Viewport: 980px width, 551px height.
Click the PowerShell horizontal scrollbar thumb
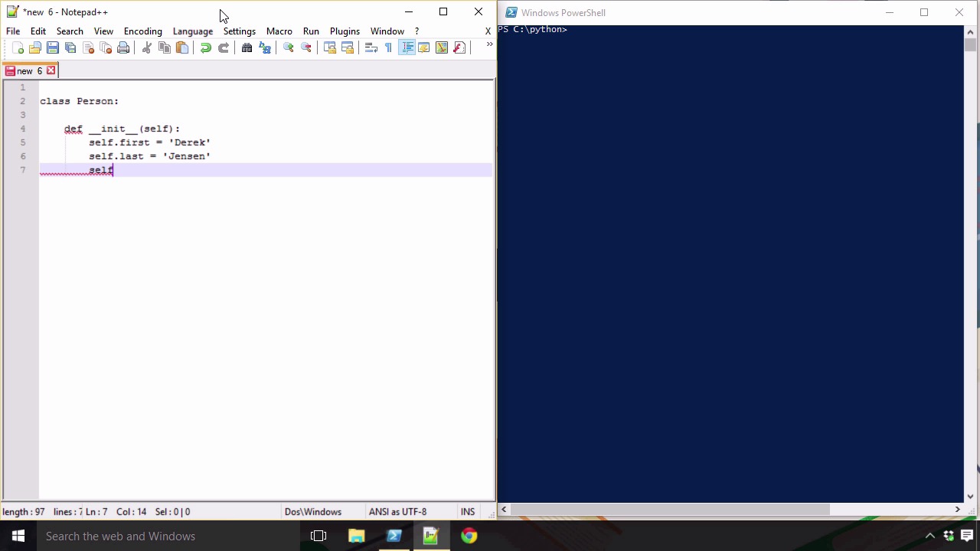pyautogui.click(x=671, y=509)
